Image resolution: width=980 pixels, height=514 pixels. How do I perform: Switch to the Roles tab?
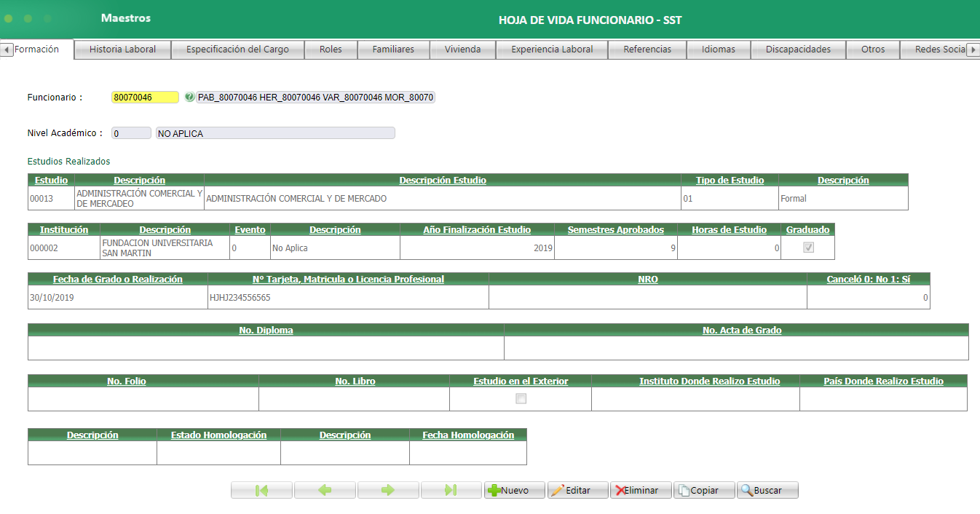pos(331,50)
